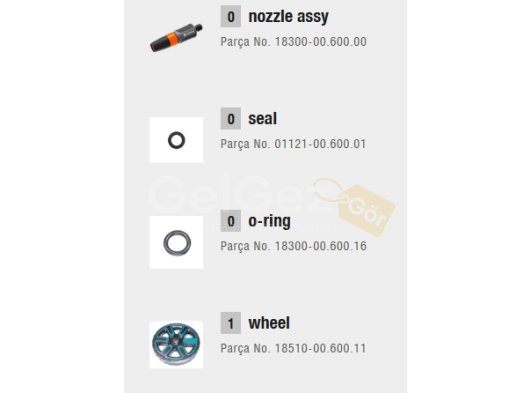Click the 0 badge beside o-ring
Screen dimensions: 530x393
point(231,221)
